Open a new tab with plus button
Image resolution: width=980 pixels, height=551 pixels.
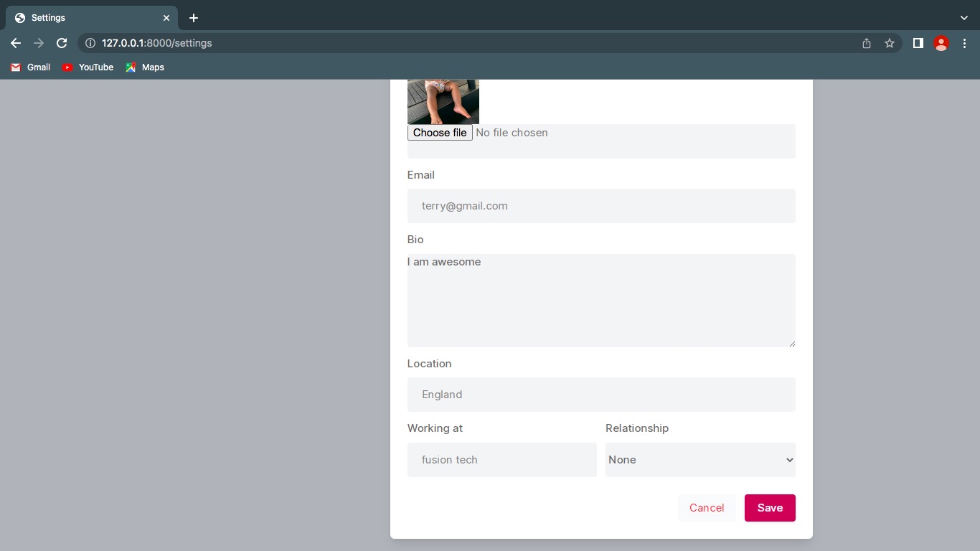pyautogui.click(x=194, y=18)
